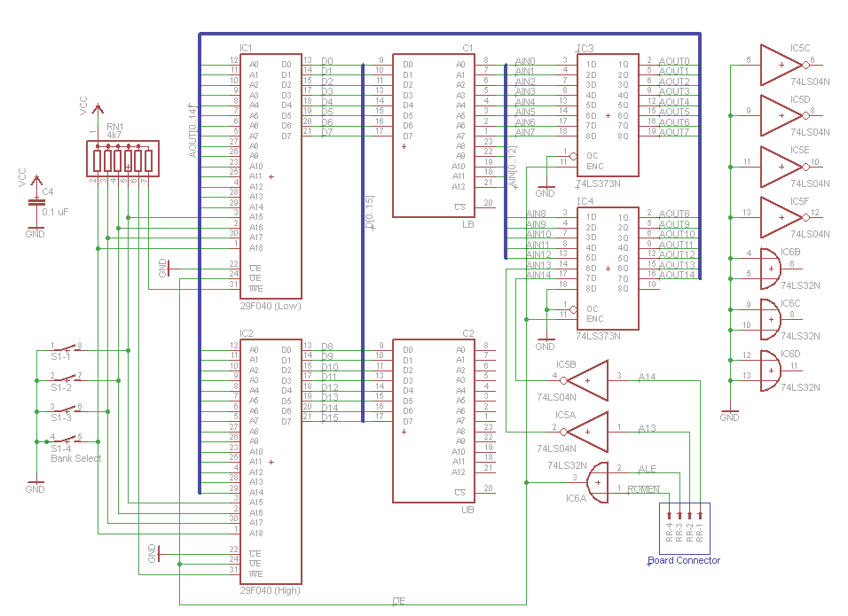Viewport: 848px width, 616px height.
Task: Select the IC2 29F040 (High) chip body
Action: pyautogui.click(x=271, y=463)
